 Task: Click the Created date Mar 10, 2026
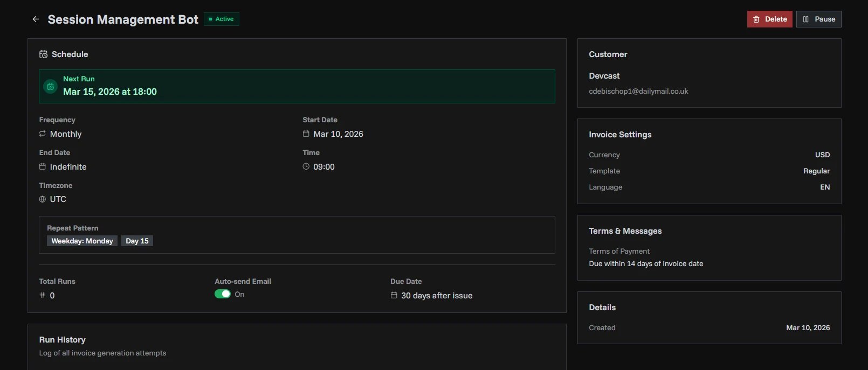pos(808,327)
